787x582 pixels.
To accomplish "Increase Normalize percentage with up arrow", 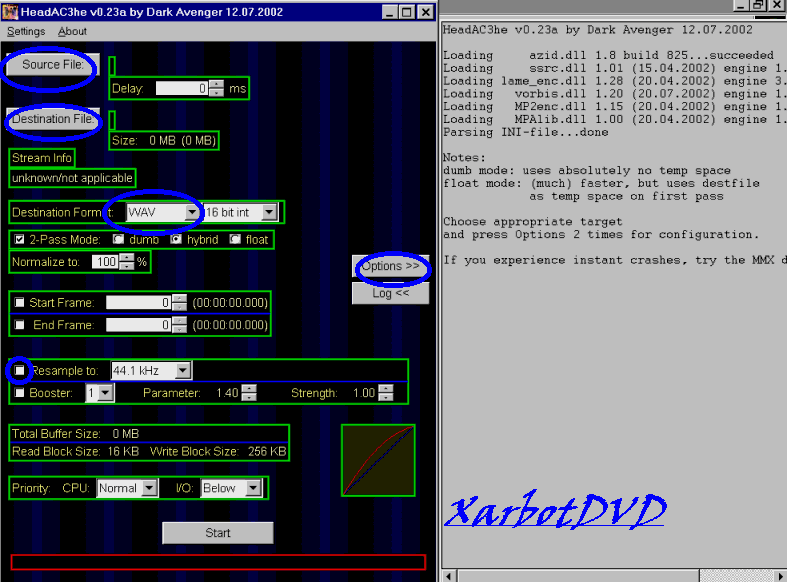I will (127, 258).
